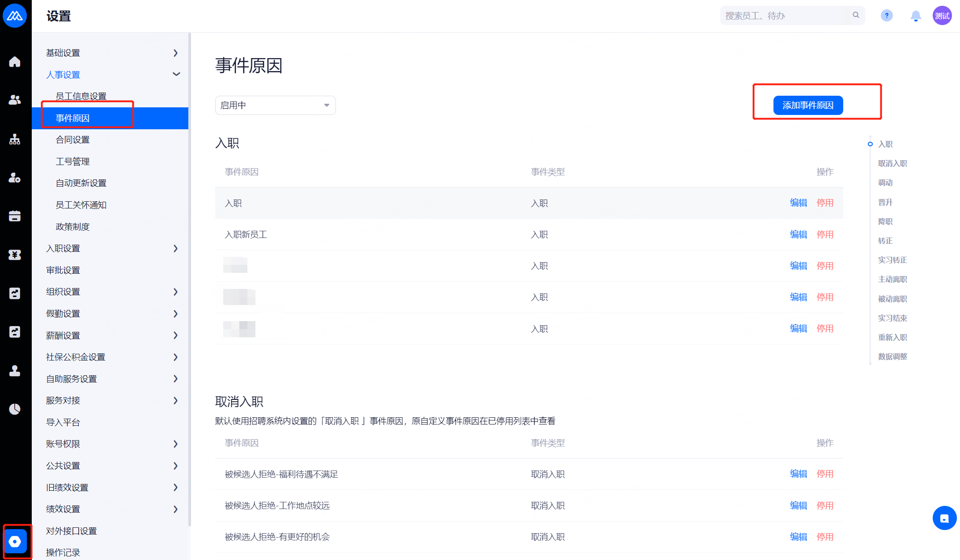Viewport: 960px width, 560px height.
Task: Open the yen payroll icon in sidebar
Action: [x=15, y=255]
